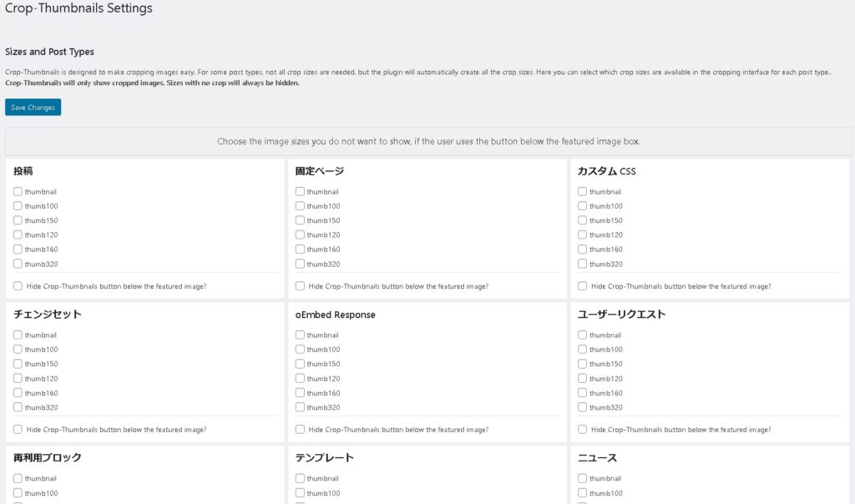
Task: Check thumb100 checkbox under oEmbed Response
Action: coord(300,350)
